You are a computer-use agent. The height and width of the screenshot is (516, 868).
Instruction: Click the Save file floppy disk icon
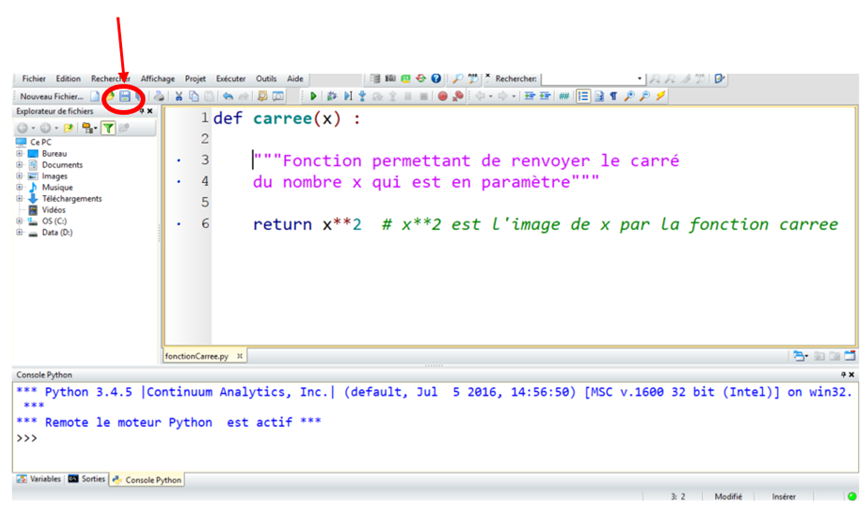[x=124, y=96]
